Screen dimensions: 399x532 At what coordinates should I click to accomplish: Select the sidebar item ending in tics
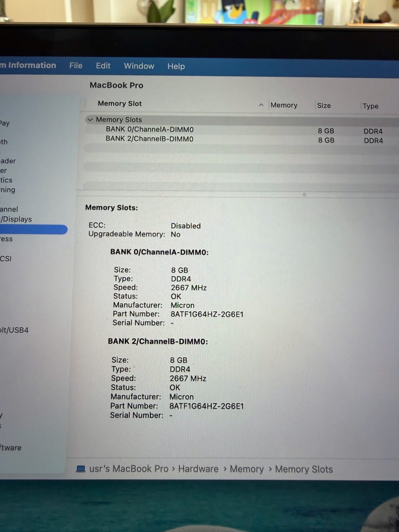coord(6,180)
